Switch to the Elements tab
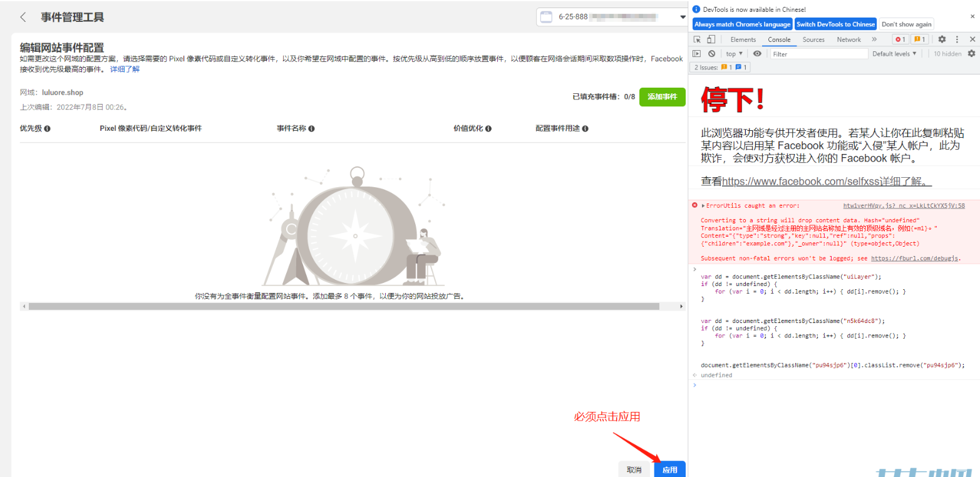Image resolution: width=980 pixels, height=477 pixels. tap(743, 39)
